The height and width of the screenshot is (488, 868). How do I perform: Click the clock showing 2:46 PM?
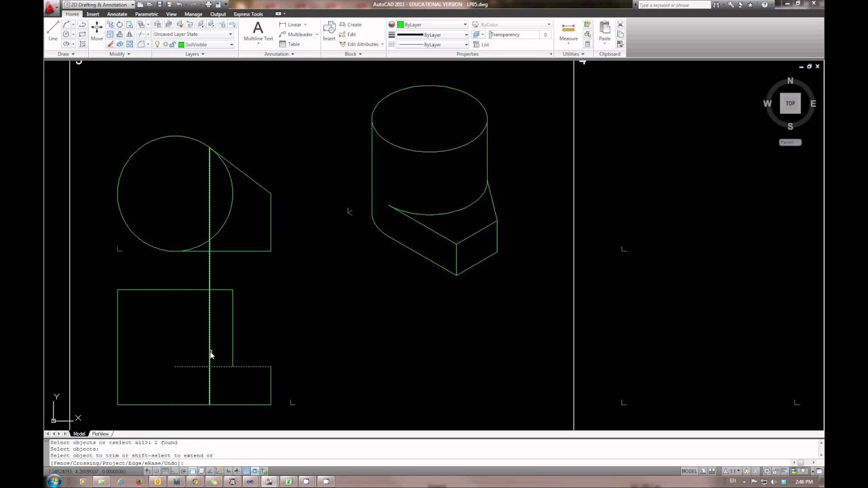point(804,482)
